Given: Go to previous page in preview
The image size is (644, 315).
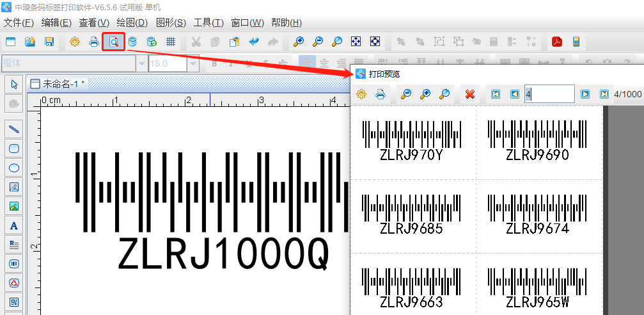Looking at the screenshot, I should click(515, 94).
